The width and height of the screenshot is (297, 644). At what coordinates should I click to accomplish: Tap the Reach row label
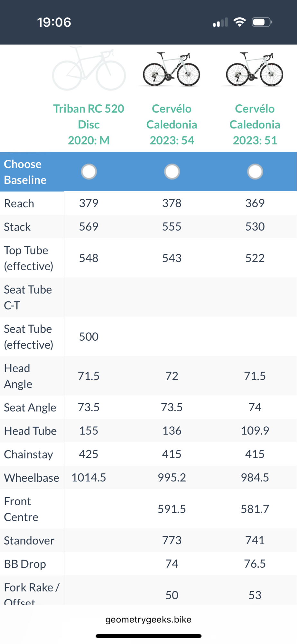click(x=19, y=204)
